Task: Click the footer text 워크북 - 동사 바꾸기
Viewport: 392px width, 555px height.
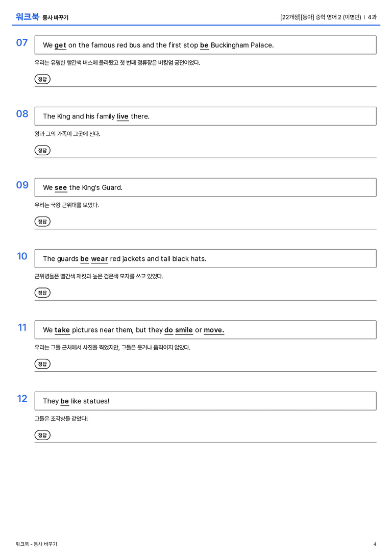Action: pyautogui.click(x=36, y=544)
